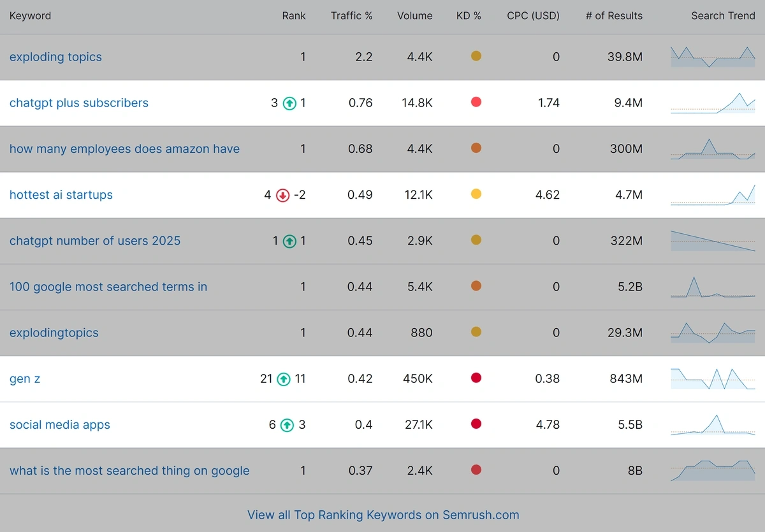Viewport: 765px width, 532px height.
Task: Select the 4.62 CPC value
Action: [548, 195]
